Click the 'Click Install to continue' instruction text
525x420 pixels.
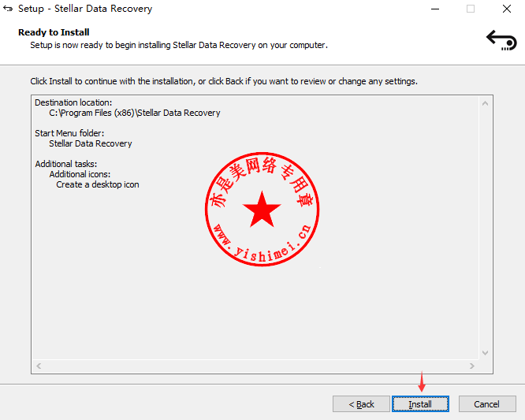pyautogui.click(x=224, y=81)
